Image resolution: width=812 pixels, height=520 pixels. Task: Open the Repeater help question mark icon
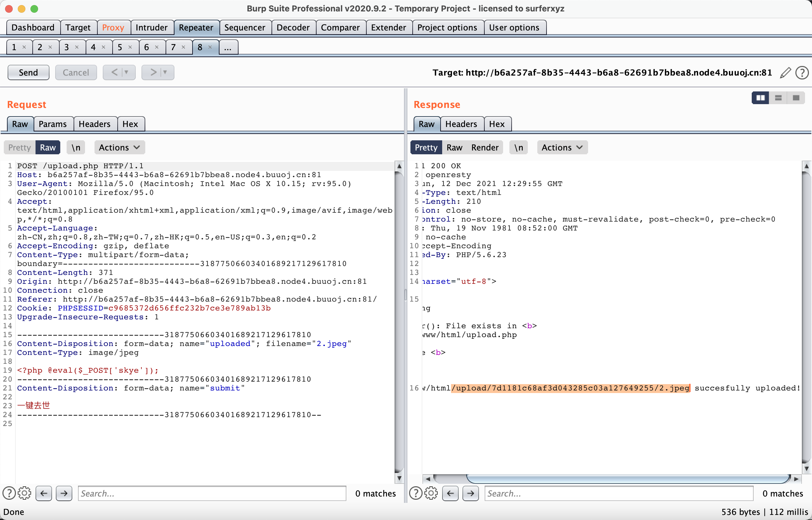click(802, 73)
